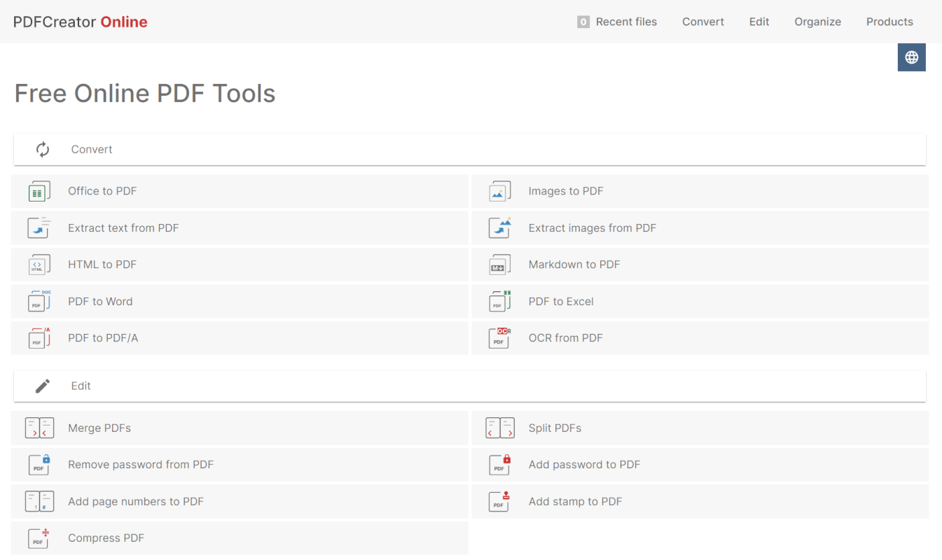Click the PDF to Excel icon
The height and width of the screenshot is (560, 942).
pos(499,301)
